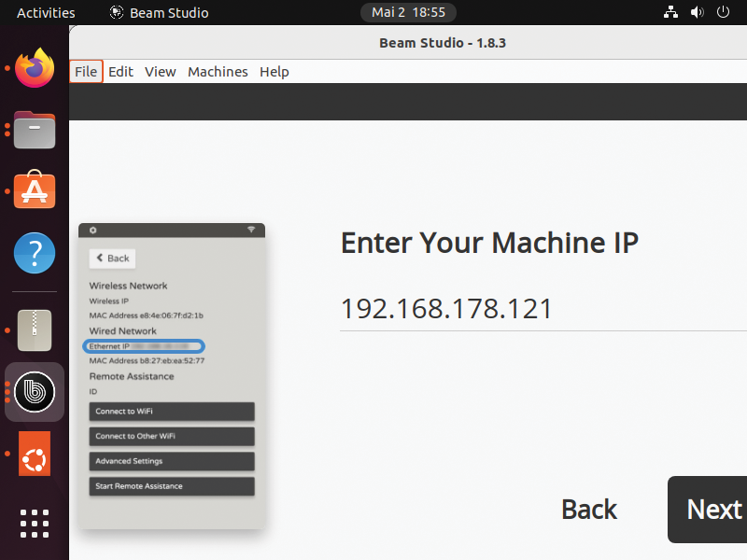Open Ubuntu Software from the dock
747x560 pixels.
coord(35,190)
